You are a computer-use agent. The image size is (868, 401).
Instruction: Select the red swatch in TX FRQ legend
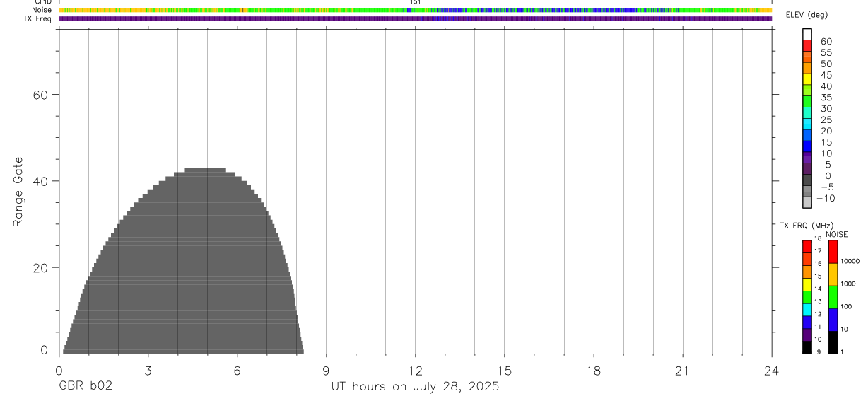tap(807, 247)
